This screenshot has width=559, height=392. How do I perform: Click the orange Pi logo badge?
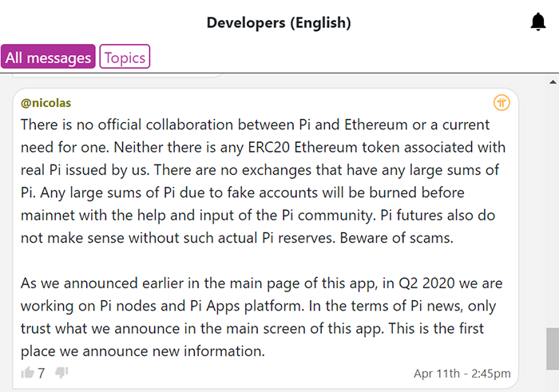pyautogui.click(x=502, y=103)
